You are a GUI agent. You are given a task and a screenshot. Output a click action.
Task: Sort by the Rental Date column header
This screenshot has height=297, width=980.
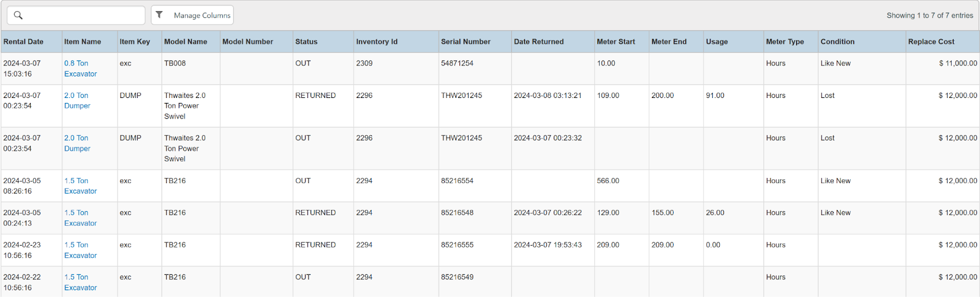(x=23, y=42)
